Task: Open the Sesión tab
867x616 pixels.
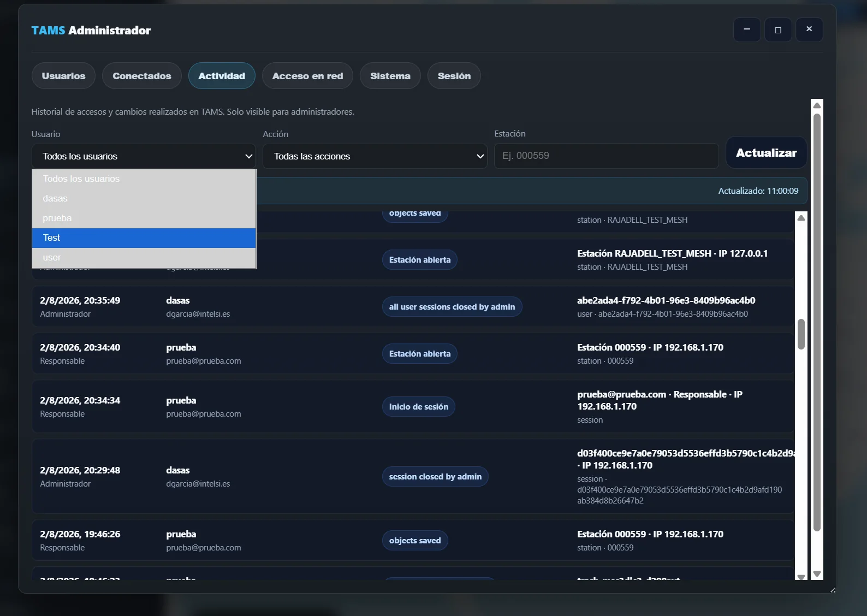Action: [x=454, y=76]
